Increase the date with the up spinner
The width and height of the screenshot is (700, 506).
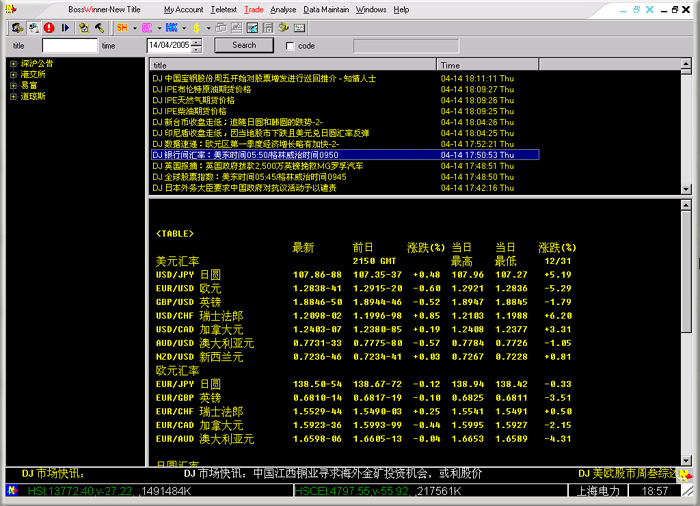(196, 42)
